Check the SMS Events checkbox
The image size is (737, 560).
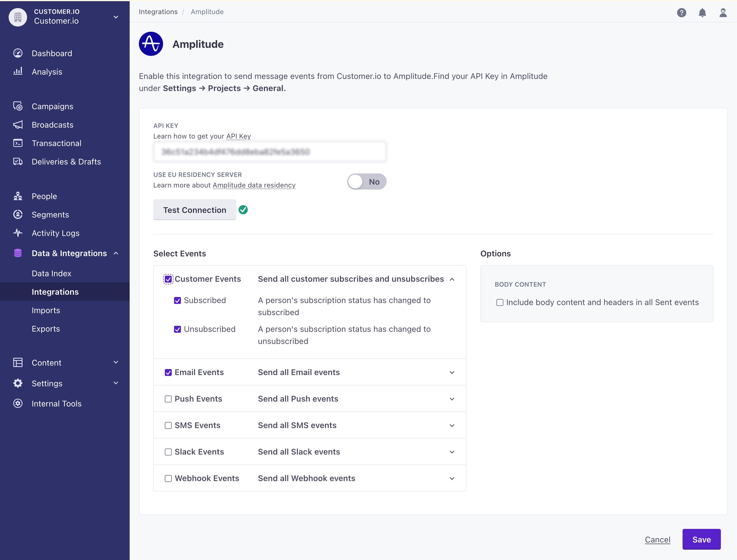(168, 425)
